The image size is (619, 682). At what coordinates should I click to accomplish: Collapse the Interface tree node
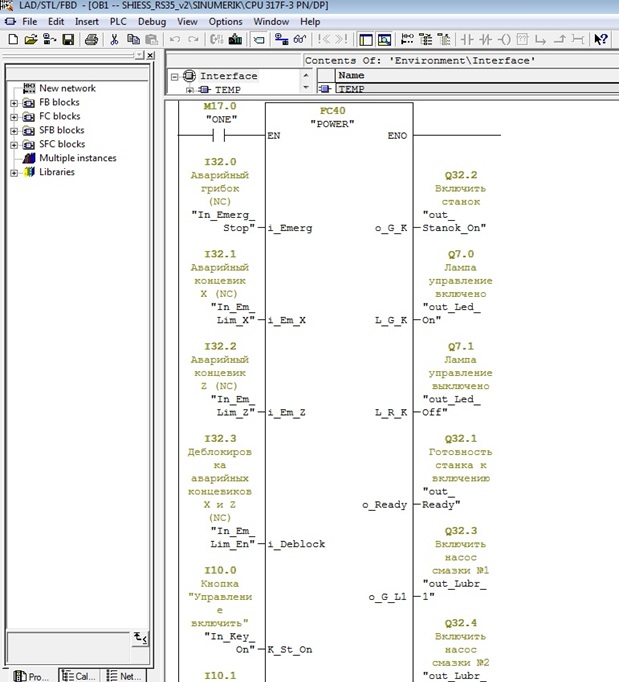[176, 76]
